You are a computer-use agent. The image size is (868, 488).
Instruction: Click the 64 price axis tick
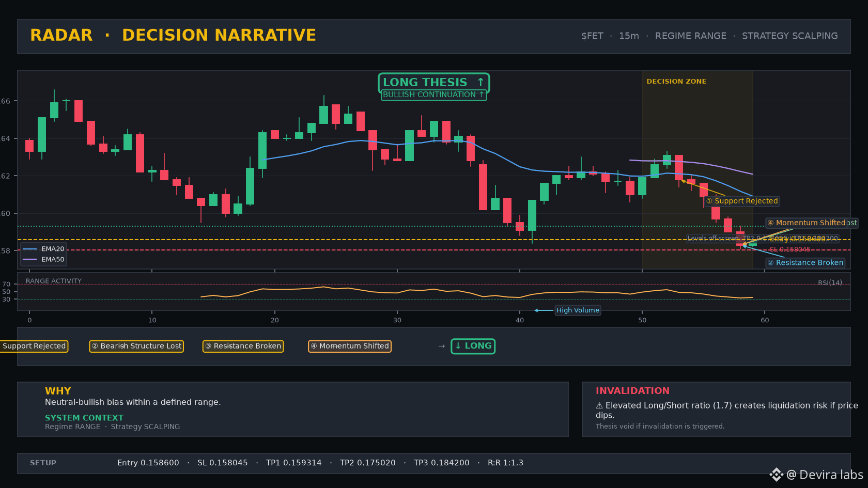pos(5,138)
